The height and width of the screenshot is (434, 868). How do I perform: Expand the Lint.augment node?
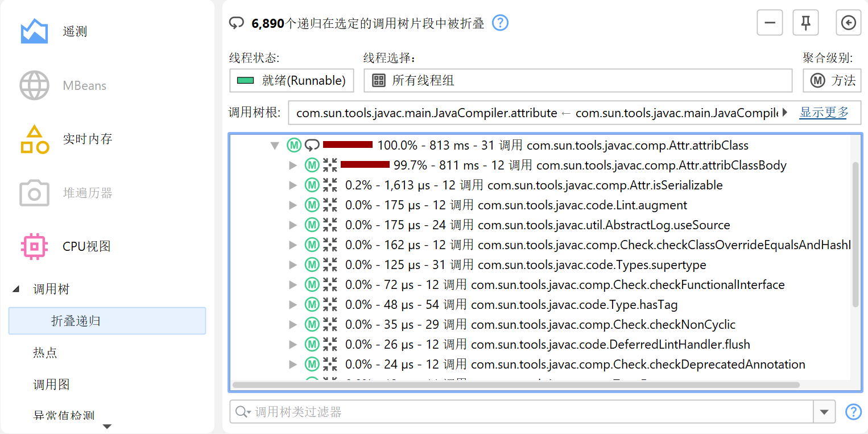point(293,205)
